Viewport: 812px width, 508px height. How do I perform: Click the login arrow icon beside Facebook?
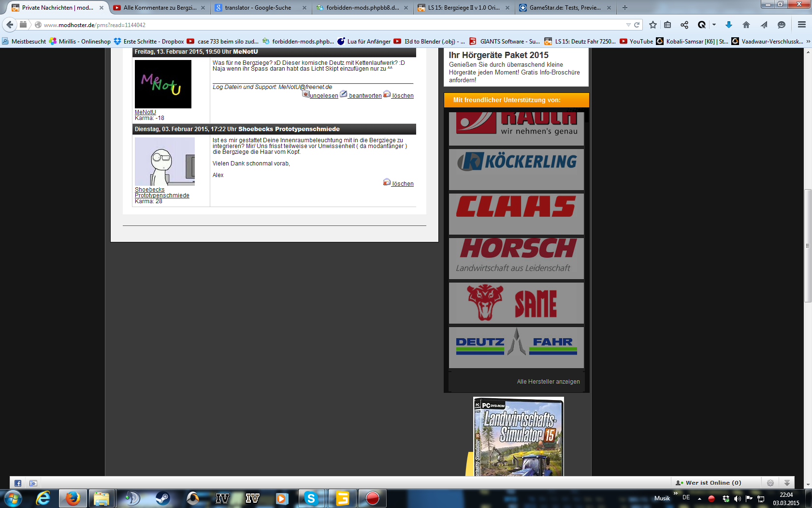(x=33, y=483)
